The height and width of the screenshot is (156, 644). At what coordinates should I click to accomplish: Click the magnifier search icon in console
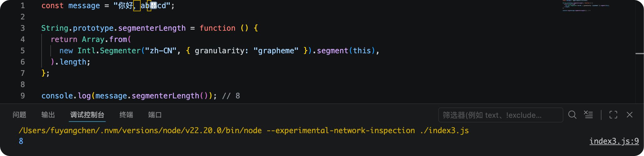tap(572, 115)
